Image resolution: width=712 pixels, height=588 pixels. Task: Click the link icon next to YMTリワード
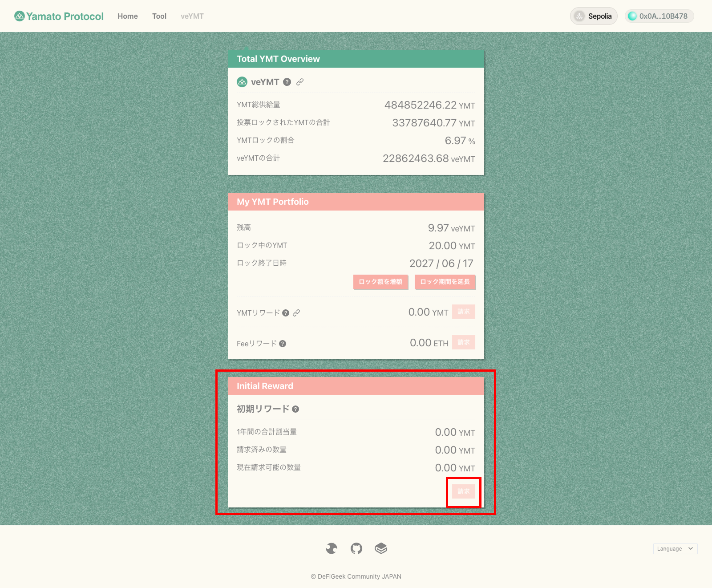[296, 313]
